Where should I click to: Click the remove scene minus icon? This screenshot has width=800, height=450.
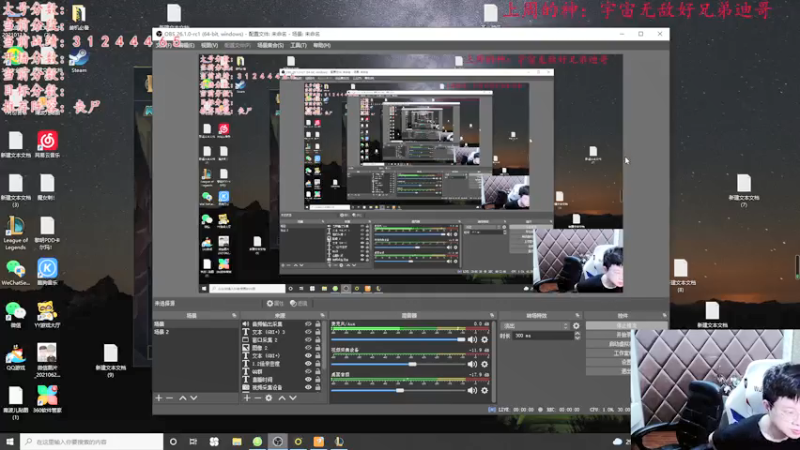[x=169, y=397]
